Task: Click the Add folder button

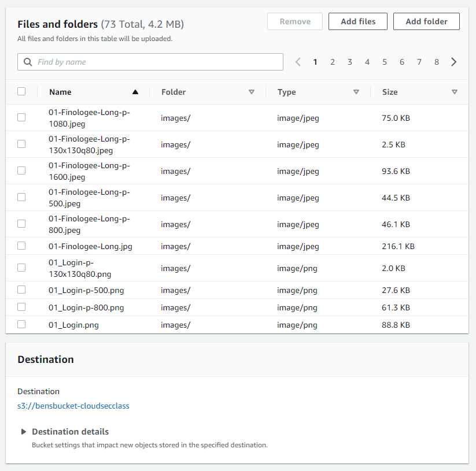Action: [x=426, y=21]
